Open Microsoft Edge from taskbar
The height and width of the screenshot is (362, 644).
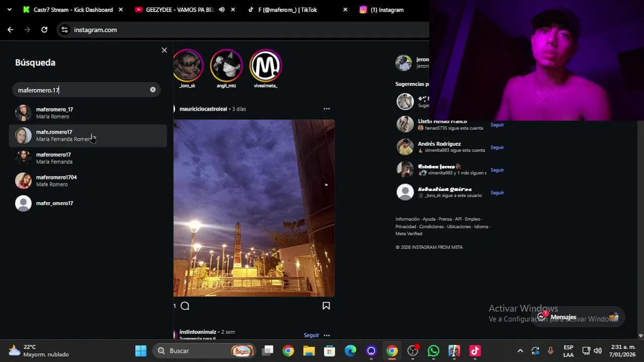[350, 350]
